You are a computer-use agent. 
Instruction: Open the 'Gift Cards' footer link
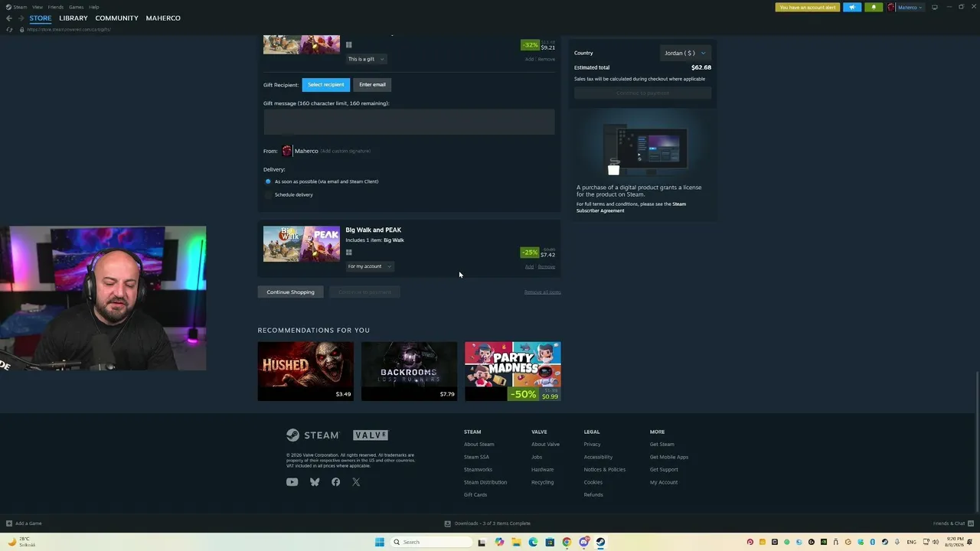475,495
